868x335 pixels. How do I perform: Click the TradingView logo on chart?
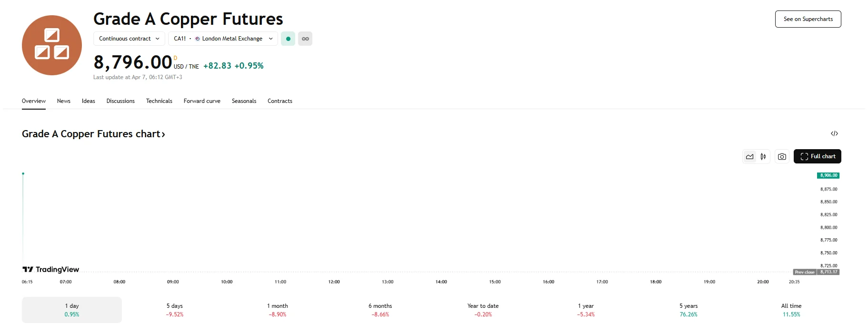click(x=51, y=269)
